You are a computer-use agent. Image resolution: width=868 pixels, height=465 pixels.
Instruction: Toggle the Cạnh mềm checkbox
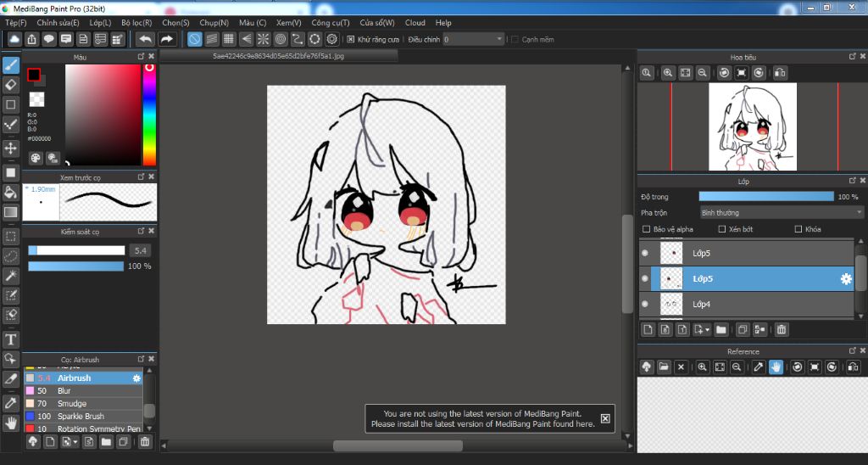pyautogui.click(x=515, y=39)
